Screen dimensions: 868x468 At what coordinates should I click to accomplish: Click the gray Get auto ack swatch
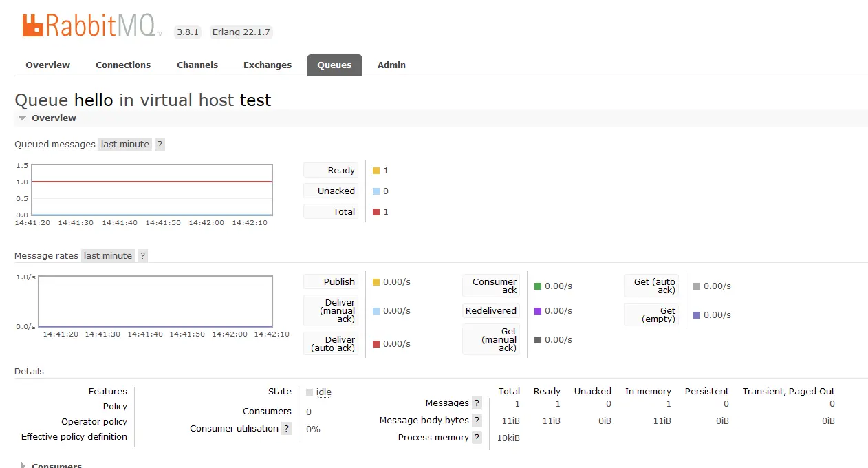point(697,286)
